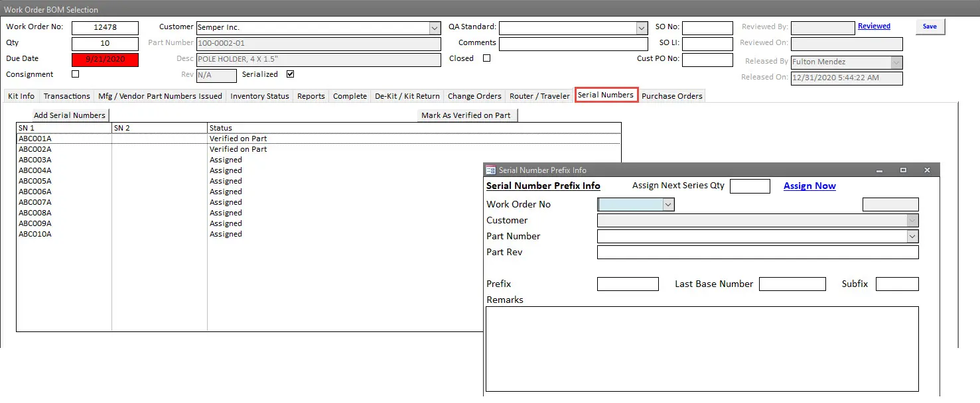Screen dimensions: 980x403
Task: Enable the Closed checkbox
Action: [486, 58]
